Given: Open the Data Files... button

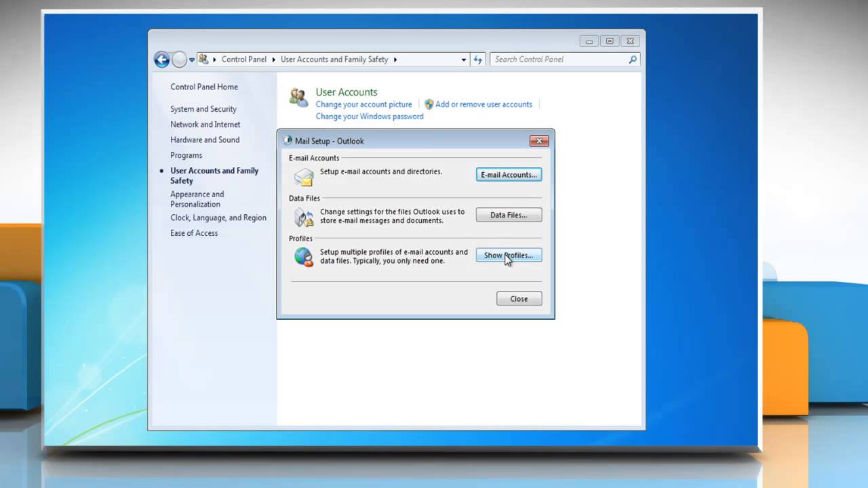Looking at the screenshot, I should click(509, 215).
